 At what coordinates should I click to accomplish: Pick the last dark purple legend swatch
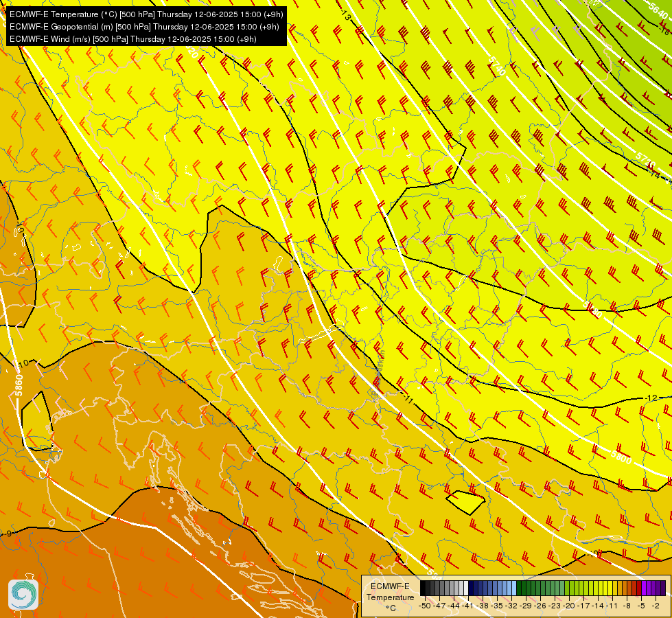[663, 588]
